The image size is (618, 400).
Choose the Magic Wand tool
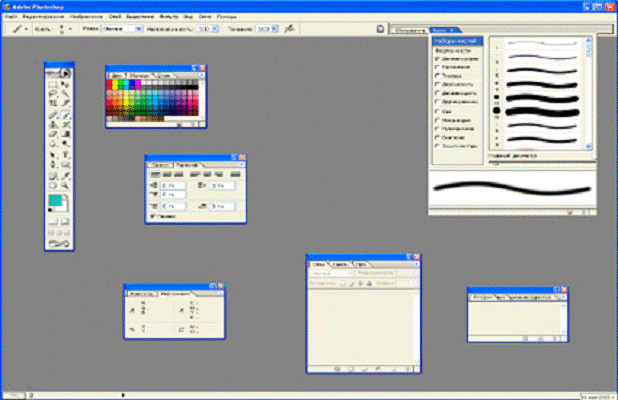point(65,94)
